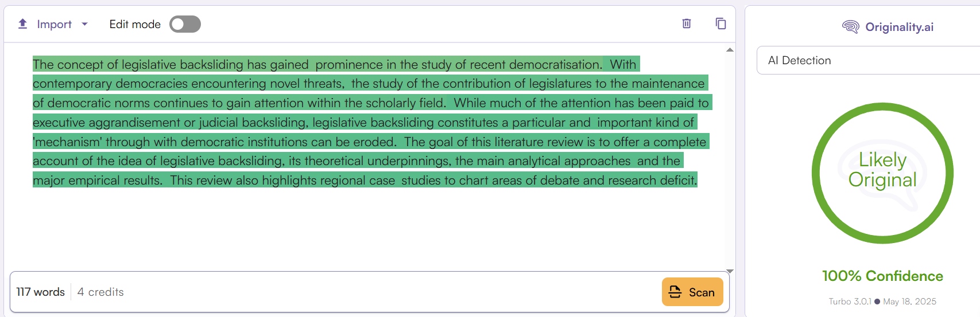Click the scroll up arrow of text area
This screenshot has width=980, height=317.
pos(730,50)
